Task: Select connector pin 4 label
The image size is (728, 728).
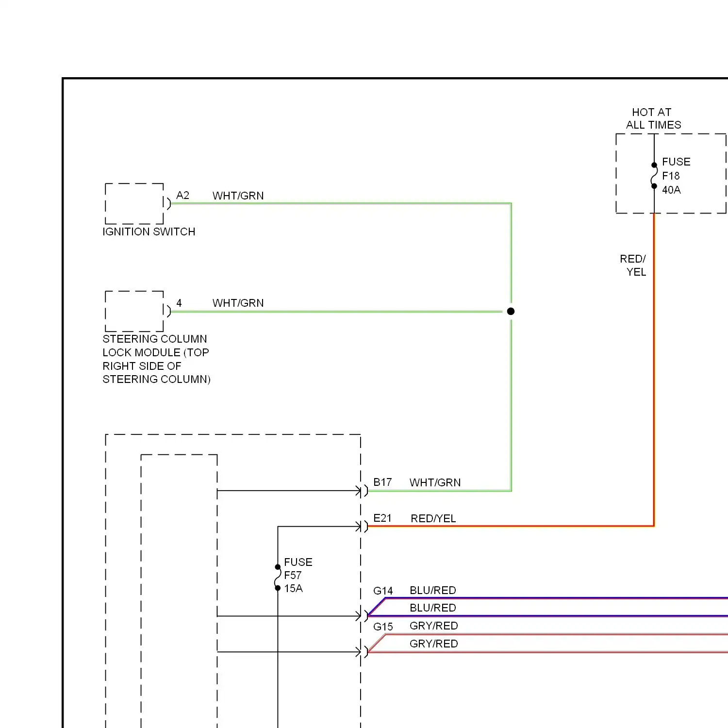Action: click(179, 303)
